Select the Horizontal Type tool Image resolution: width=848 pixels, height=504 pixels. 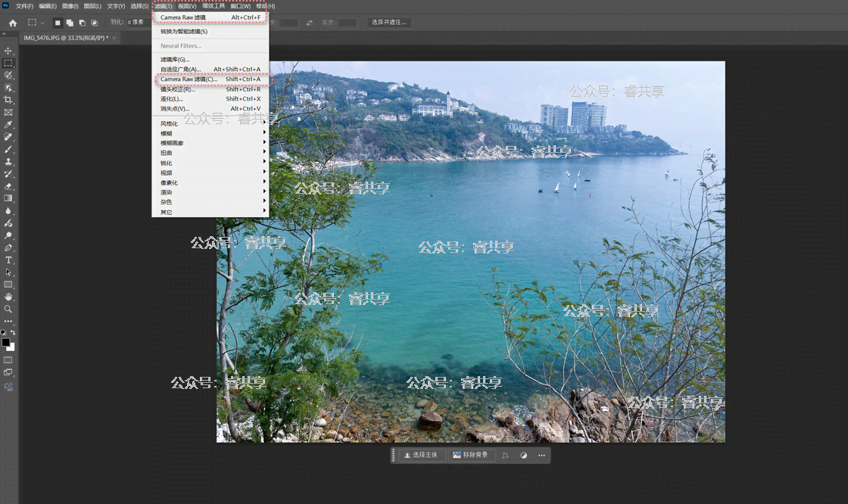click(x=8, y=260)
